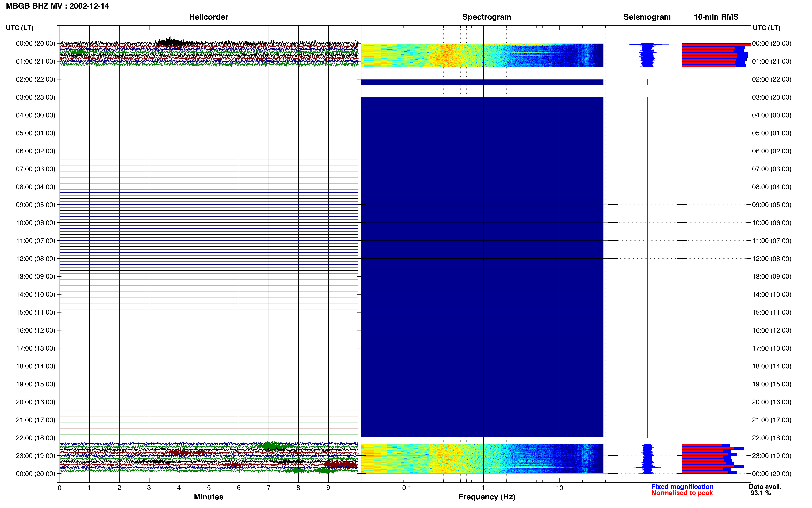Click the '9' minutes tick label
This screenshot has width=812, height=508.
coord(328,487)
